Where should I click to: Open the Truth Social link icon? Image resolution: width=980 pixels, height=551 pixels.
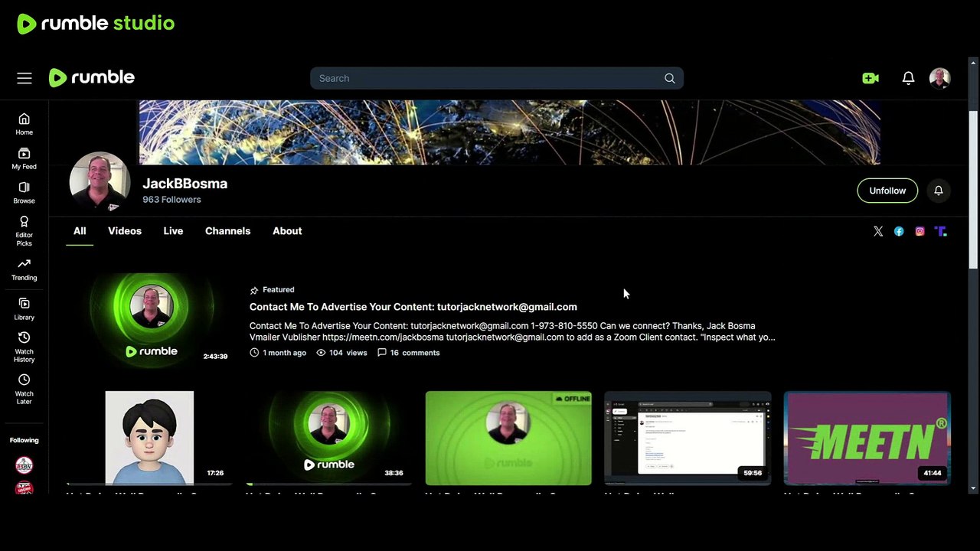click(941, 231)
